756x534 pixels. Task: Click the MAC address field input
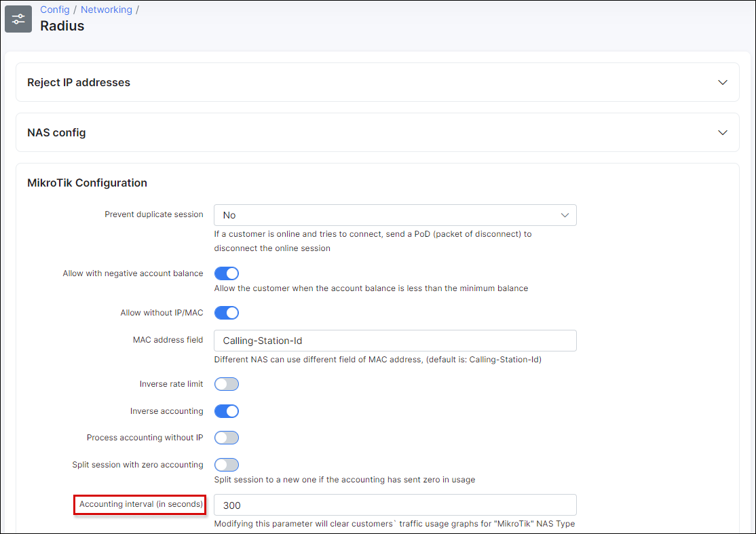pos(395,341)
